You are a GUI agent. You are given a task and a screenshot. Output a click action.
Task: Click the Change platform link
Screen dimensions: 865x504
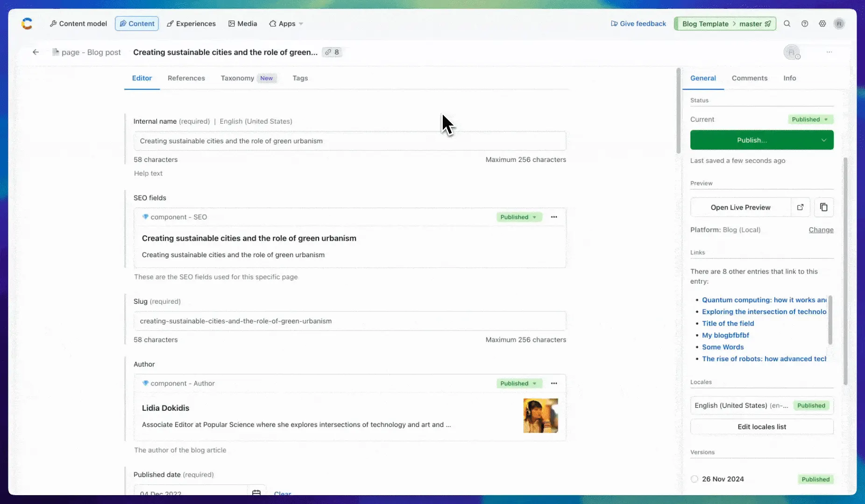[x=821, y=230]
